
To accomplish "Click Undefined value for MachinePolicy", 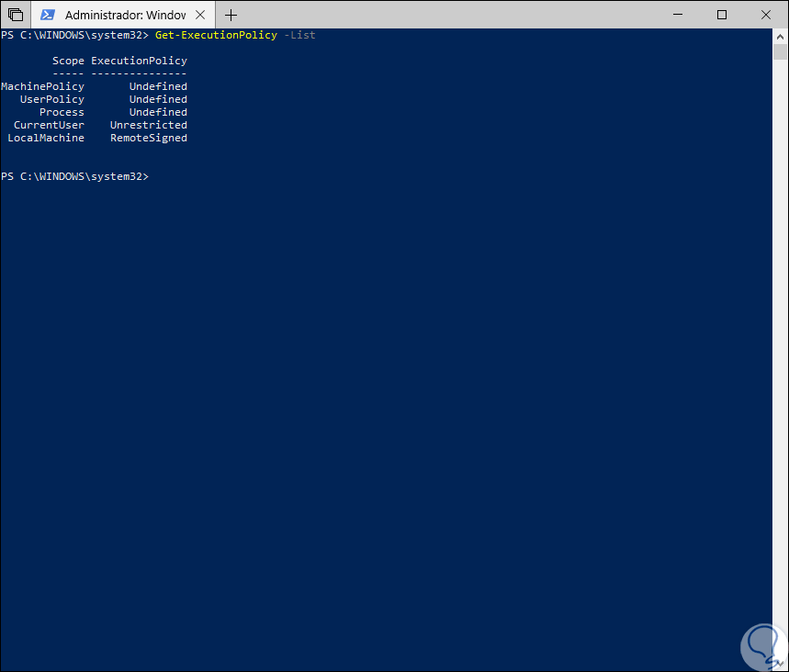I will (x=158, y=86).
